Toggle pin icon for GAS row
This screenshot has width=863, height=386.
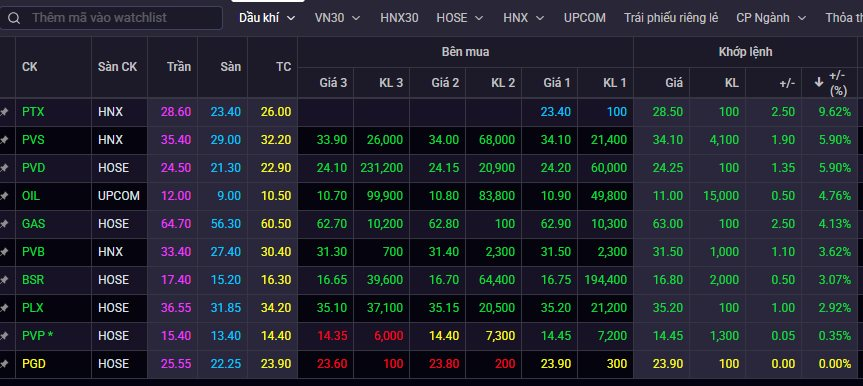click(x=4, y=224)
